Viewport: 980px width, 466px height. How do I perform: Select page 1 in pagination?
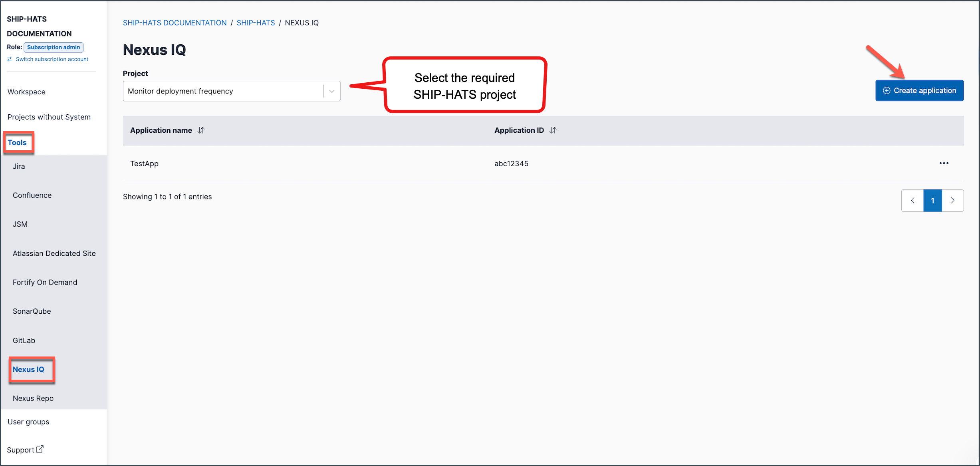(x=933, y=201)
